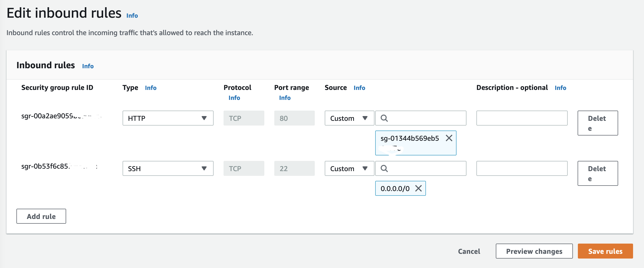This screenshot has height=268, width=644.
Task: Expand Custom source dropdown for SSH rule
Action: click(x=349, y=169)
